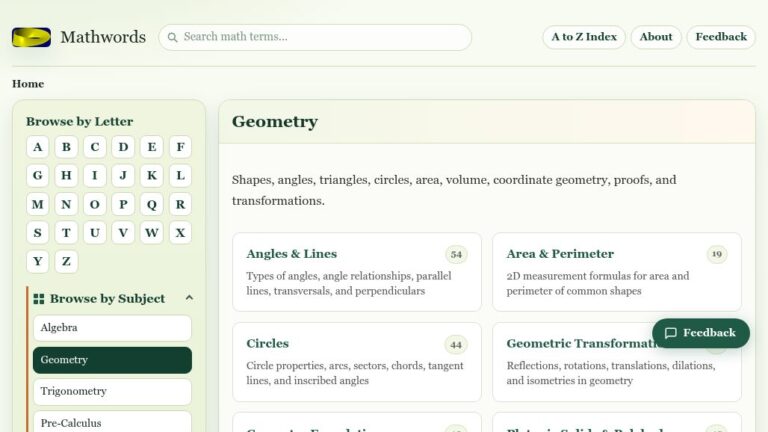Screen dimensions: 768x432
Task: Browse terms starting with letter S
Action: tap(38, 233)
